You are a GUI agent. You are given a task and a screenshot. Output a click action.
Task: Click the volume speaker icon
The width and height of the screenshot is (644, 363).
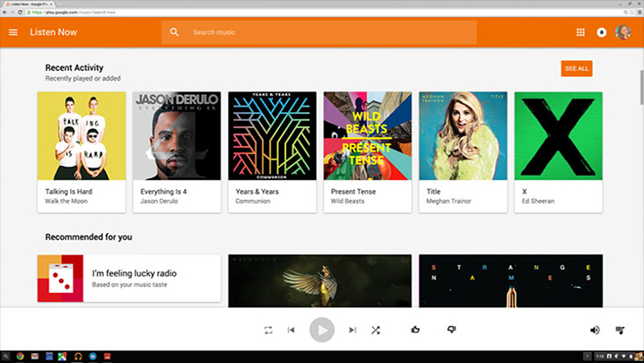pos(595,330)
